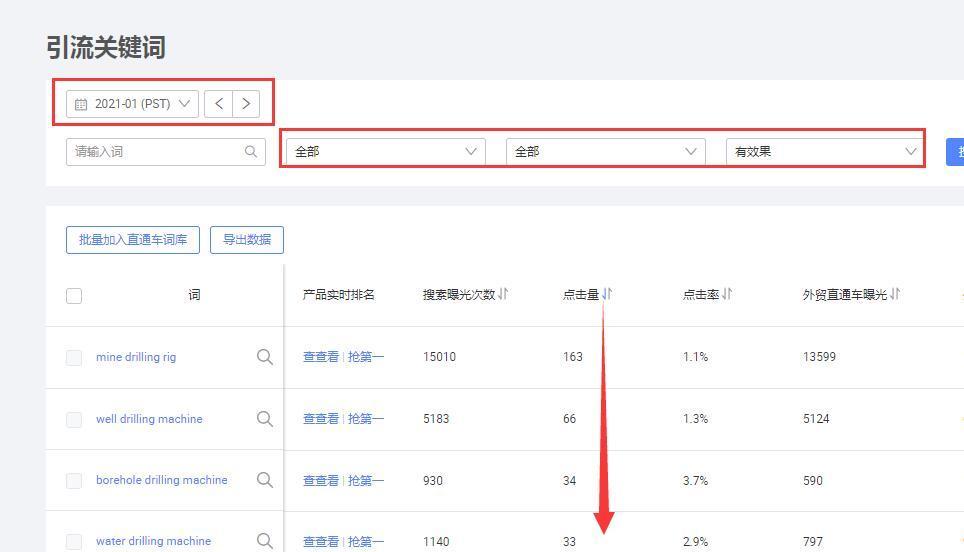
Task: Click click count 163
Action: (572, 357)
